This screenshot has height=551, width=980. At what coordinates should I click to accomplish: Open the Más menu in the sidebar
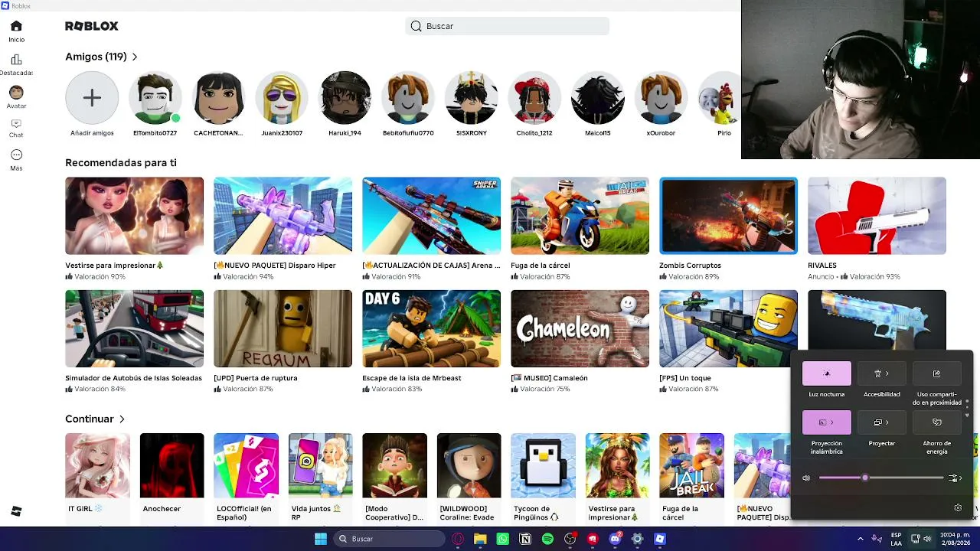click(16, 160)
